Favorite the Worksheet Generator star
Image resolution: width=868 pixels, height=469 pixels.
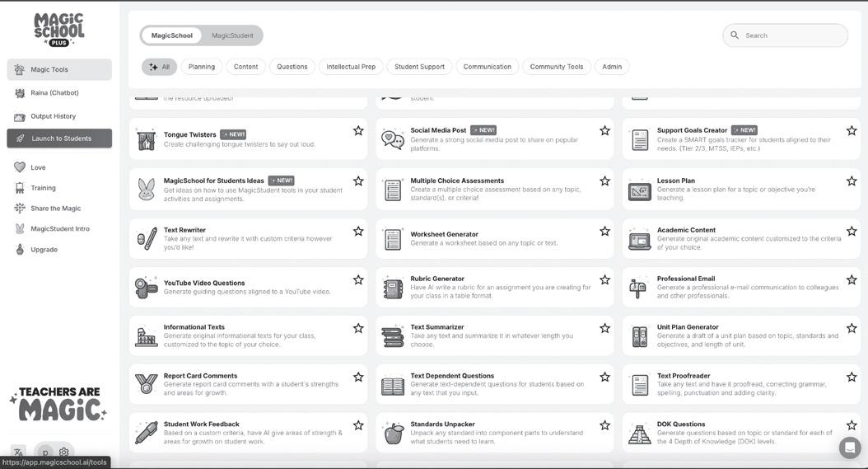point(604,231)
